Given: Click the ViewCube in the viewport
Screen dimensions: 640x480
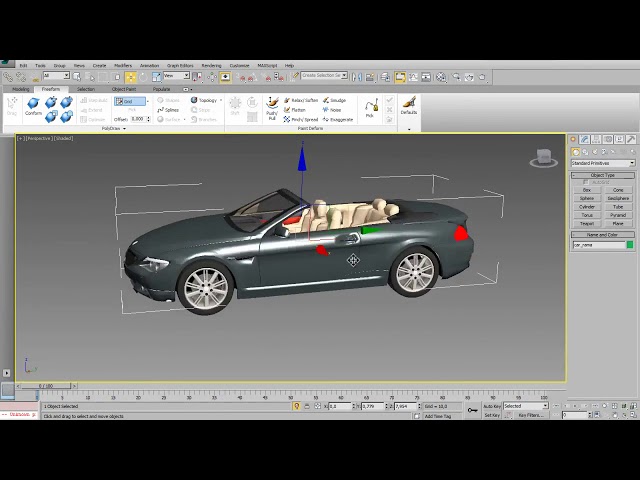Looking at the screenshot, I should [x=544, y=158].
